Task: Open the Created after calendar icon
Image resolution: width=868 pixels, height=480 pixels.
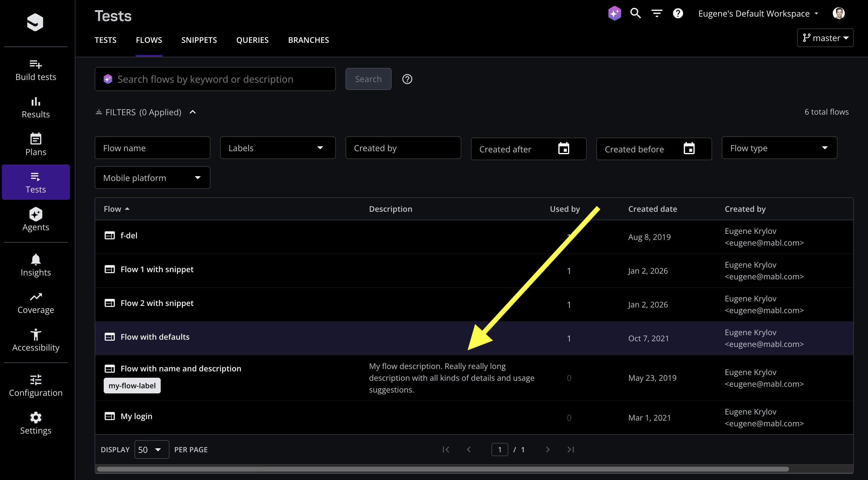Action: click(564, 148)
